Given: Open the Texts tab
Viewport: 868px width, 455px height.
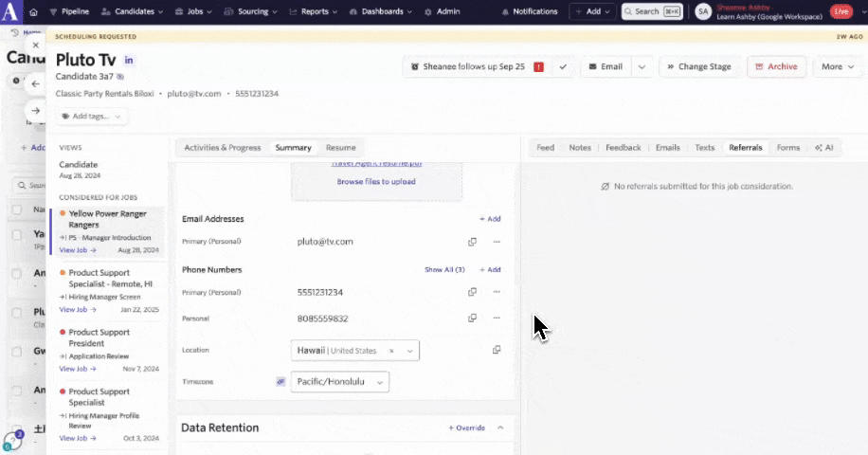Looking at the screenshot, I should point(705,148).
